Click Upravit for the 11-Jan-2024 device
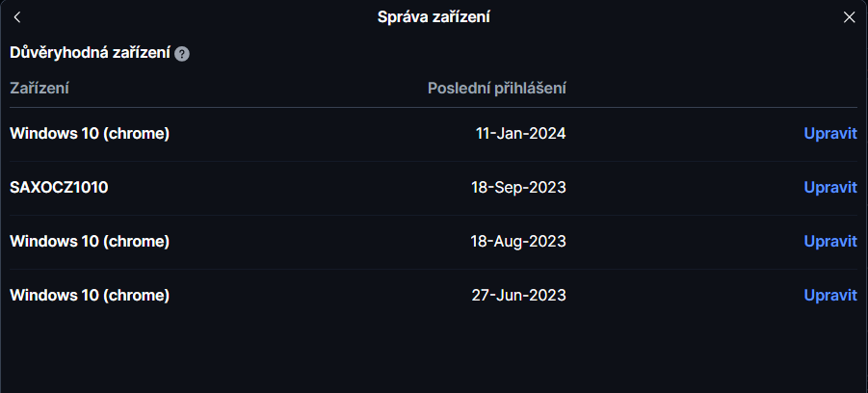868x393 pixels. (829, 133)
